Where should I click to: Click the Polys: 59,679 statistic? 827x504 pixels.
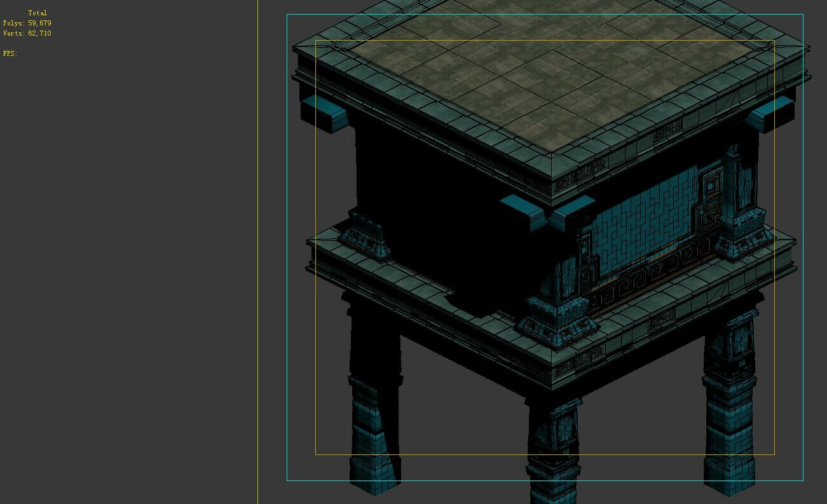[x=27, y=22]
